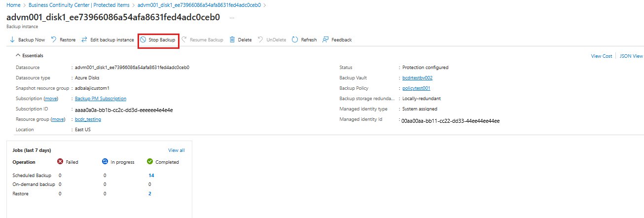Select the Managed identity Id value
This screenshot has height=218, width=644.
click(x=451, y=120)
